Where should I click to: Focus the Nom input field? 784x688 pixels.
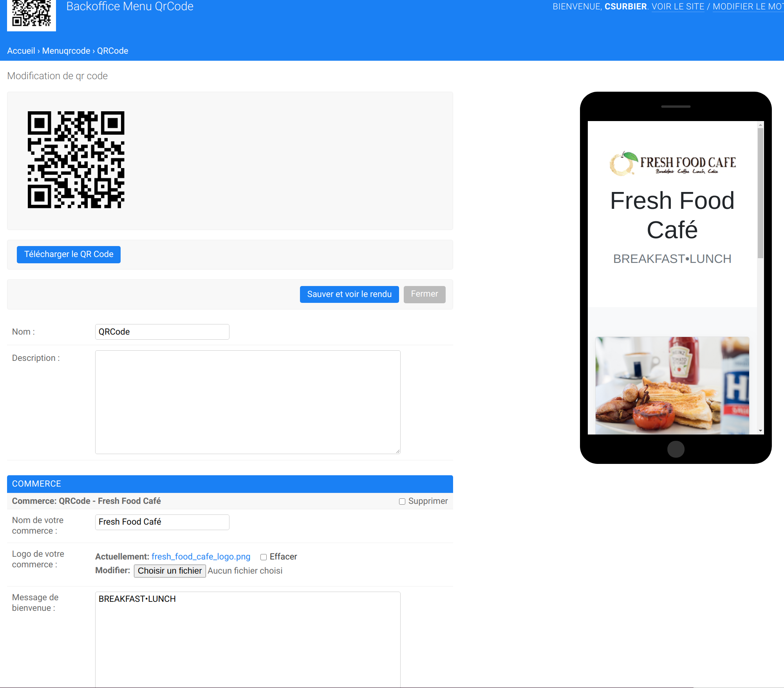pos(162,332)
